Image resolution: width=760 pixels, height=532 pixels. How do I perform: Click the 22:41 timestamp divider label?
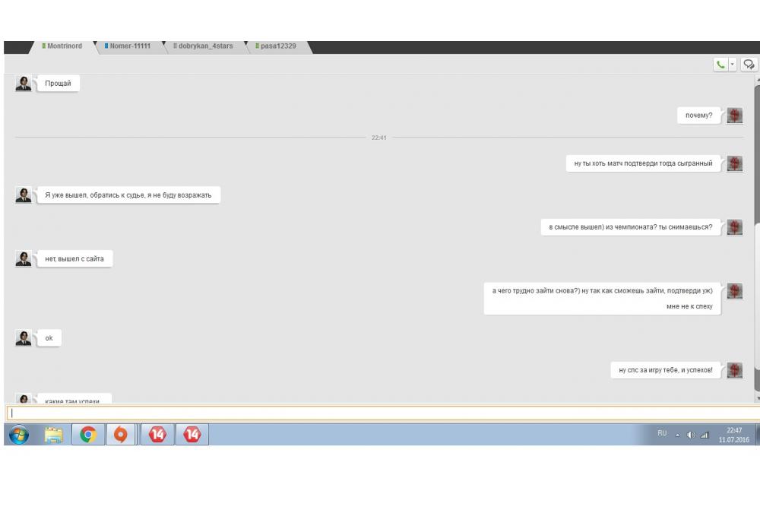coord(379,138)
